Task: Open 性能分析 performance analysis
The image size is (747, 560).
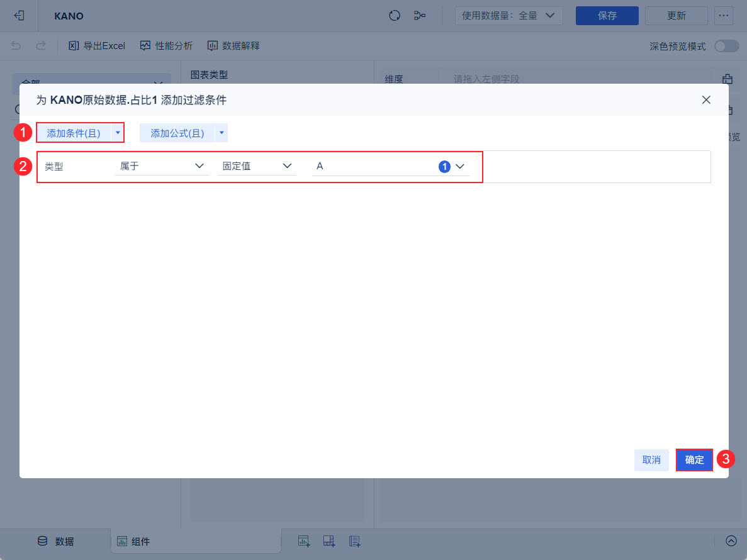Action: (166, 46)
